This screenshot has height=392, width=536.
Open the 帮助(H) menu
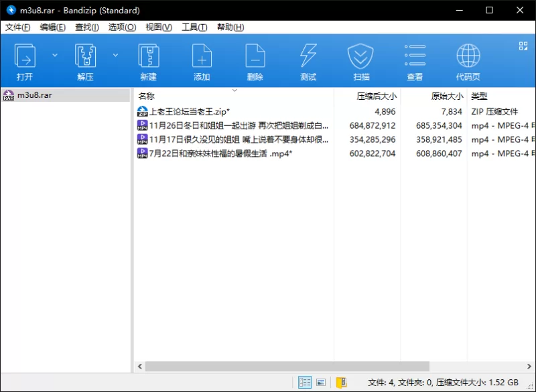click(230, 27)
